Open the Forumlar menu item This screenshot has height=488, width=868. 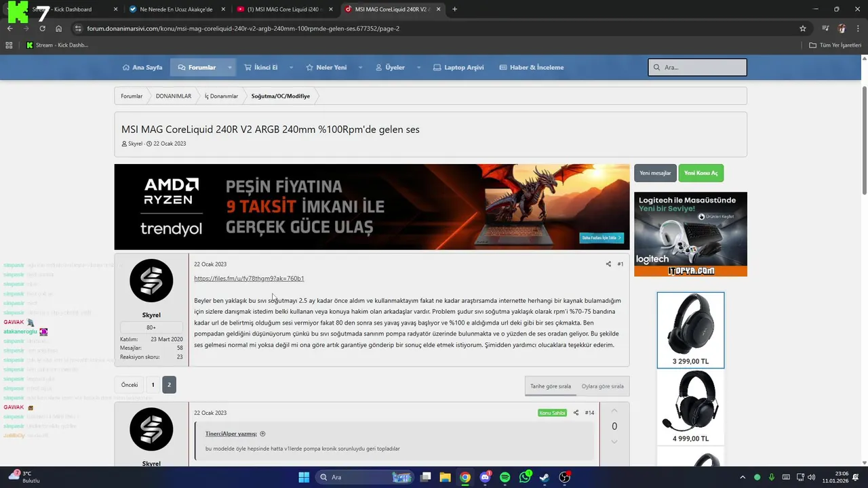point(197,68)
